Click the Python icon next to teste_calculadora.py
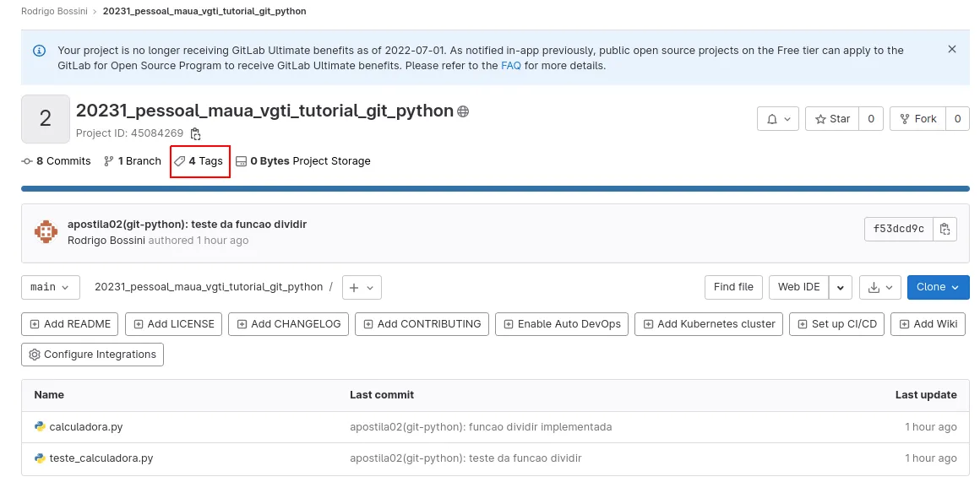The height and width of the screenshot is (493, 980). pyautogui.click(x=40, y=458)
